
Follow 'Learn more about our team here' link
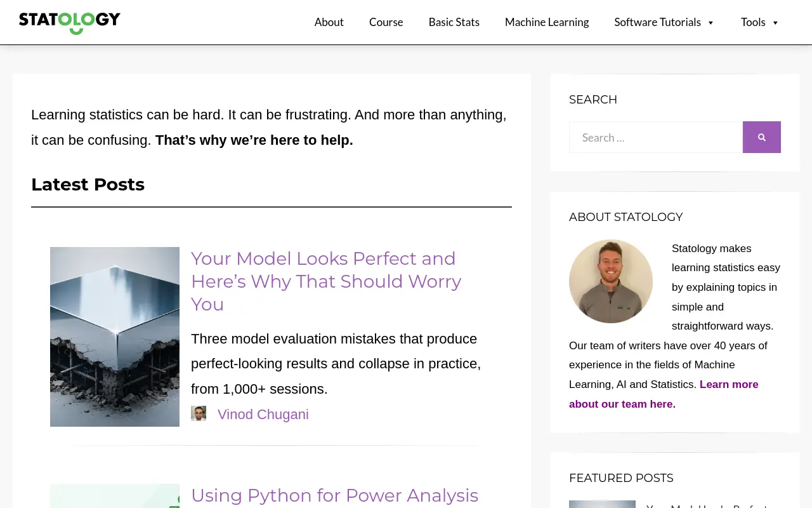tap(664, 394)
